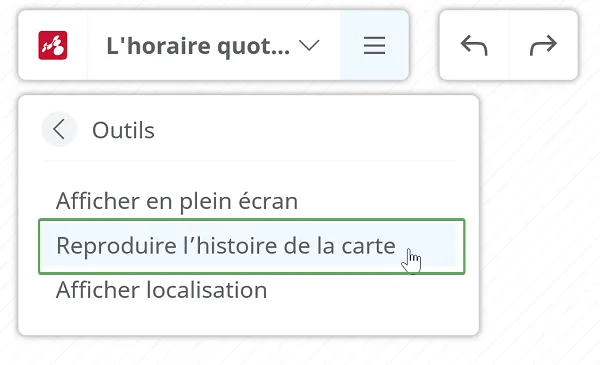Viewport: 600px width, 365px height.
Task: Click the red MindMeister logo icon
Action: point(53,45)
